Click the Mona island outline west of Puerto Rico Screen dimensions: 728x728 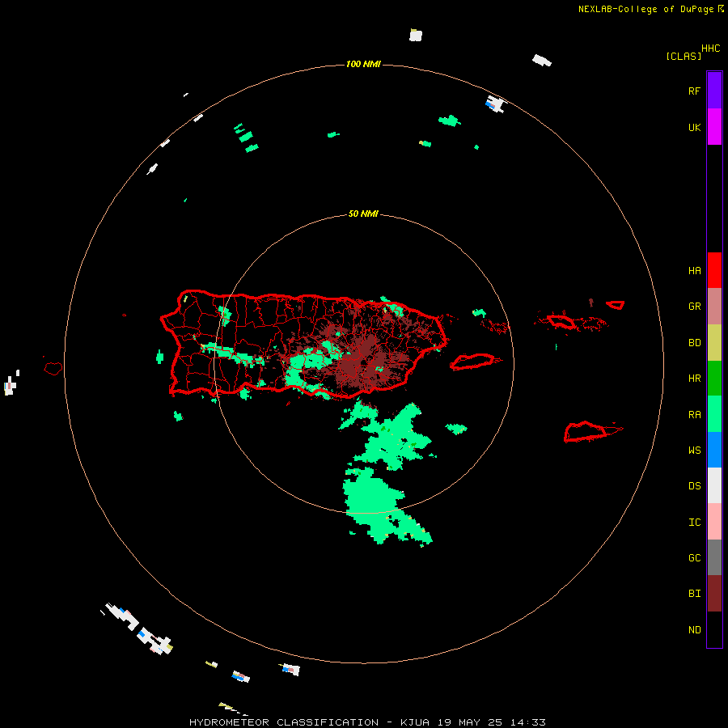[x=53, y=369]
